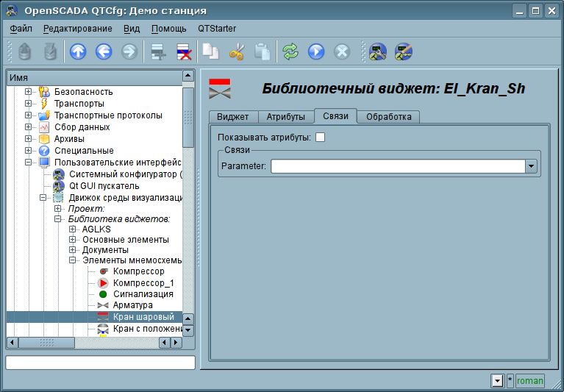
Task: Open the Parameter combo box dropdown
Action: click(x=531, y=166)
